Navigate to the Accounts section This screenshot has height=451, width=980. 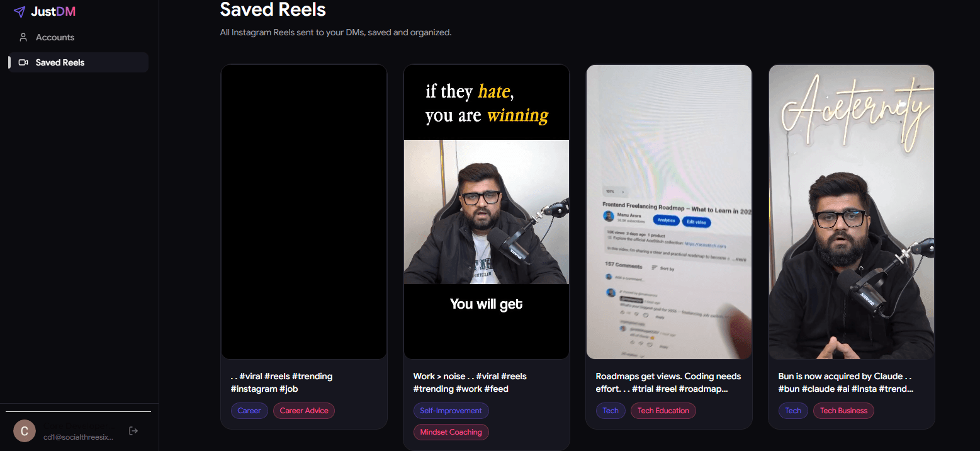54,37
